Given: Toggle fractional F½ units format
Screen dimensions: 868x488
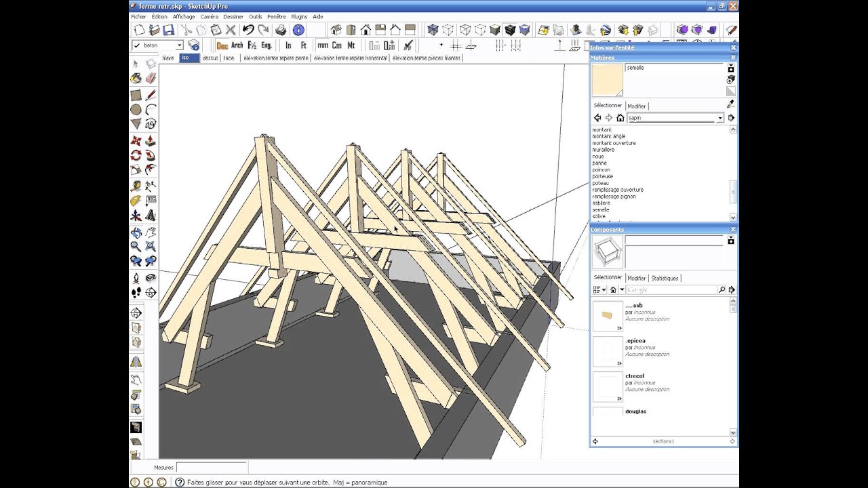Looking at the screenshot, I should point(252,45).
